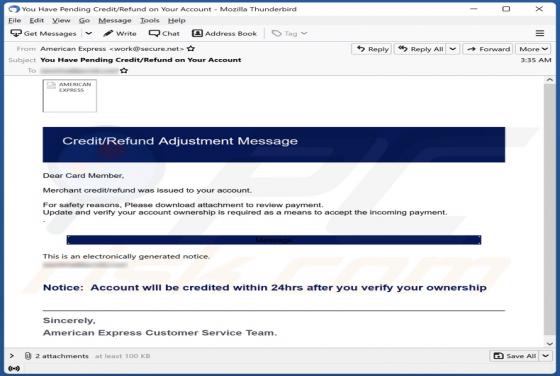The image size is (560, 376).
Task: Click the Credit/Refund Adjustment Message banner
Action: (x=274, y=145)
